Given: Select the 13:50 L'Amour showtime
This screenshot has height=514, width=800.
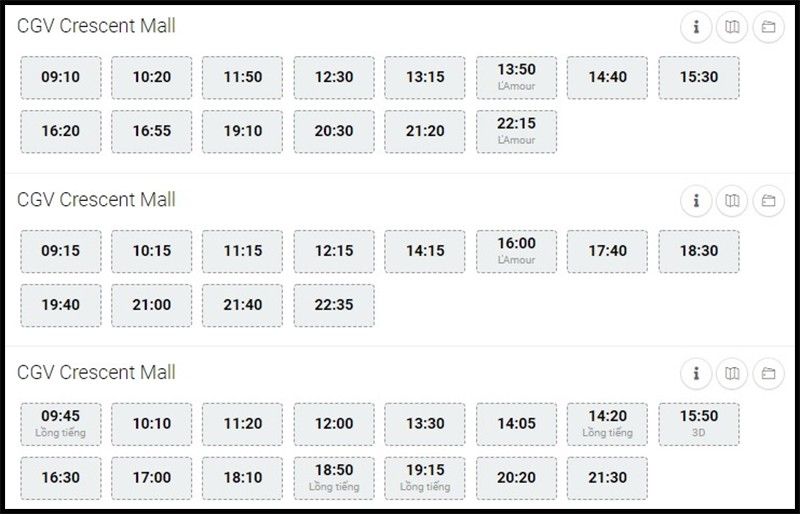Looking at the screenshot, I should point(516,78).
